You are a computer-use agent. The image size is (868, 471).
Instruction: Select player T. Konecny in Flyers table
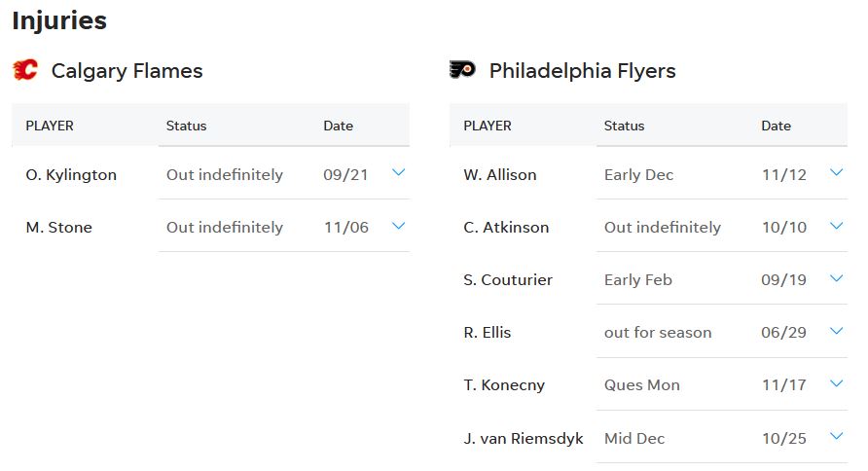(504, 385)
